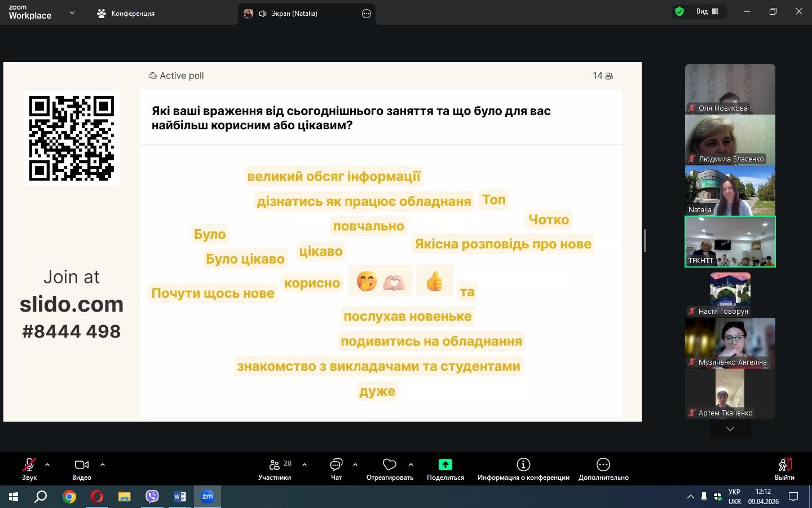Select Natalia's video thumbnail
Screen dimensions: 812x508
click(x=730, y=190)
